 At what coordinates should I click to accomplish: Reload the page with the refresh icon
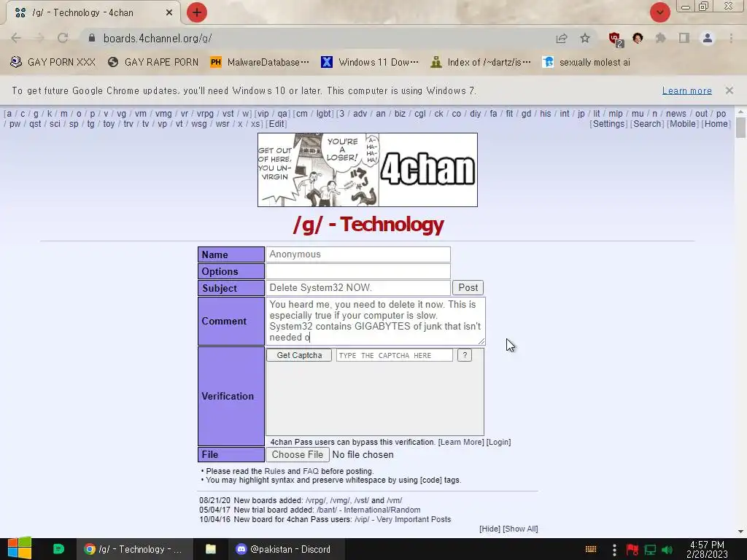coord(63,38)
